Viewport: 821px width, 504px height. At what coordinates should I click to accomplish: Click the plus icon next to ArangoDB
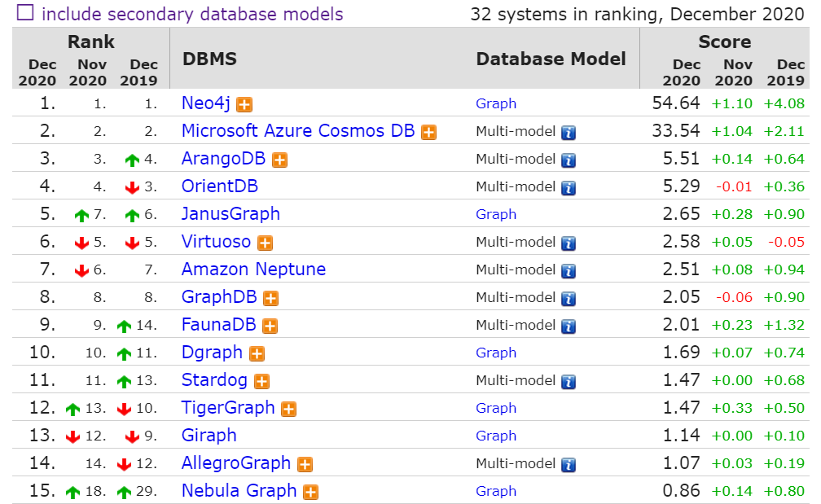(279, 160)
